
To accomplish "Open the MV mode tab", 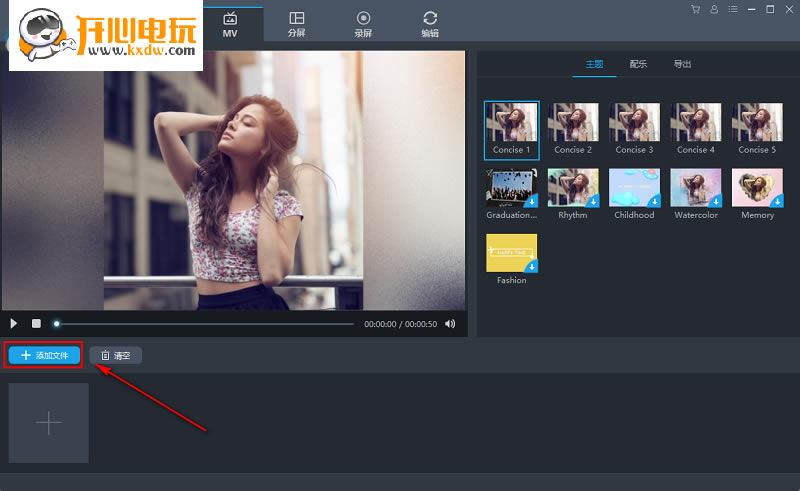I will click(x=230, y=24).
